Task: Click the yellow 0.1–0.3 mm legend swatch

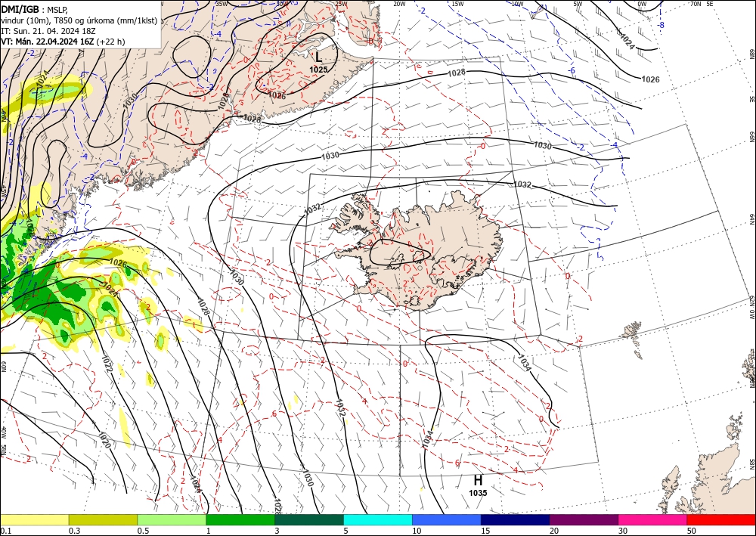Action: click(34, 519)
